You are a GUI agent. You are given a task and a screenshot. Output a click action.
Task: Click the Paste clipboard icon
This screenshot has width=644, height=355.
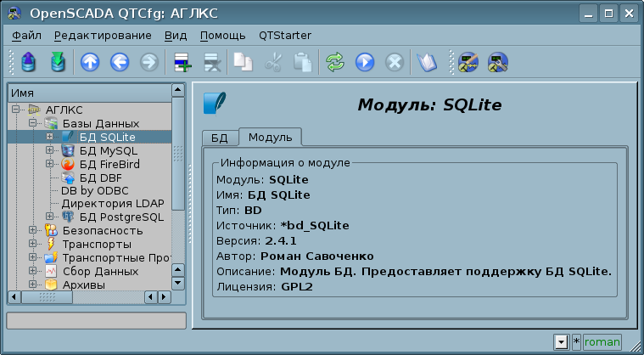click(303, 63)
